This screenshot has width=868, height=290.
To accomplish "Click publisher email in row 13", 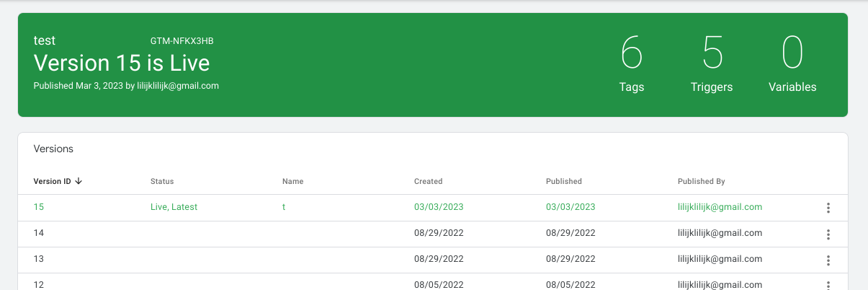I will tap(720, 259).
